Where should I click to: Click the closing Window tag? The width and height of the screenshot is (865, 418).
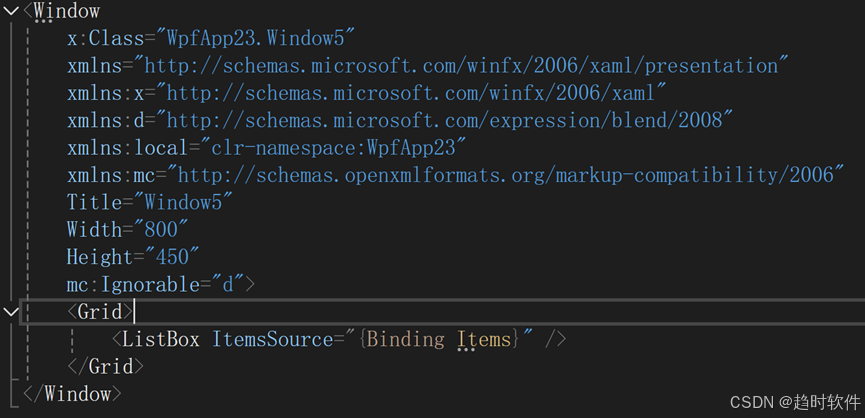pyautogui.click(x=70, y=393)
